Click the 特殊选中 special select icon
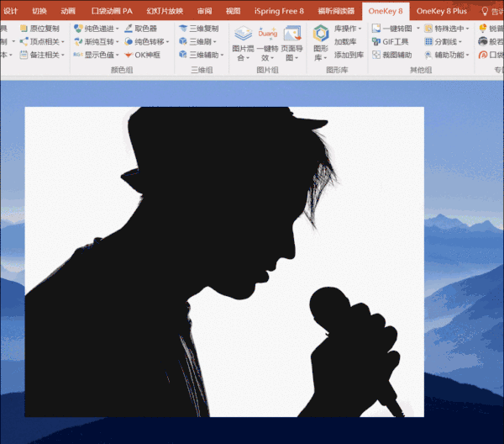This screenshot has width=504, height=444. tap(428, 29)
